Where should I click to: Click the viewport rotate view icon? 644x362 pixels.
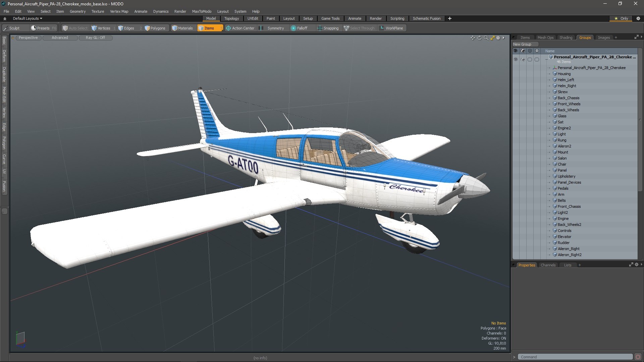[x=479, y=38]
